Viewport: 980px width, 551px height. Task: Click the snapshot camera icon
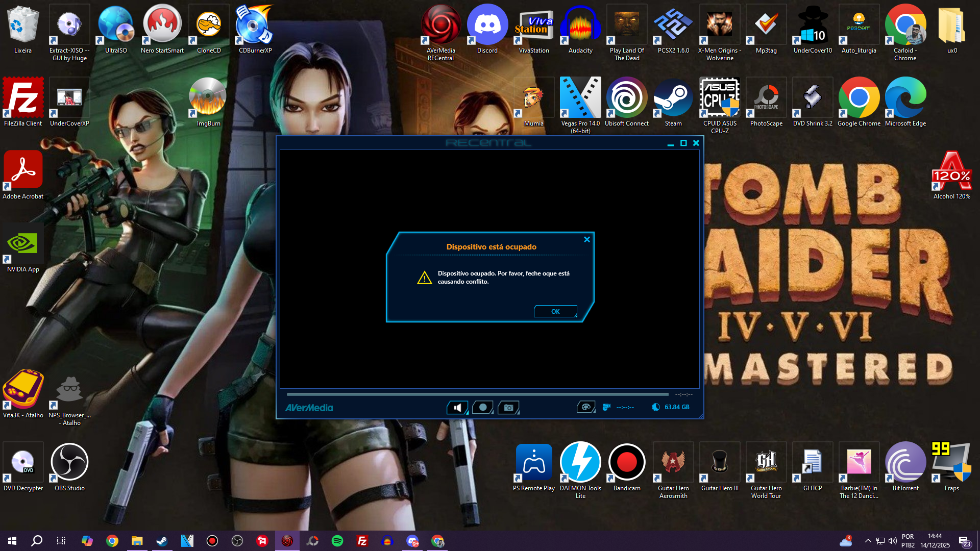508,407
